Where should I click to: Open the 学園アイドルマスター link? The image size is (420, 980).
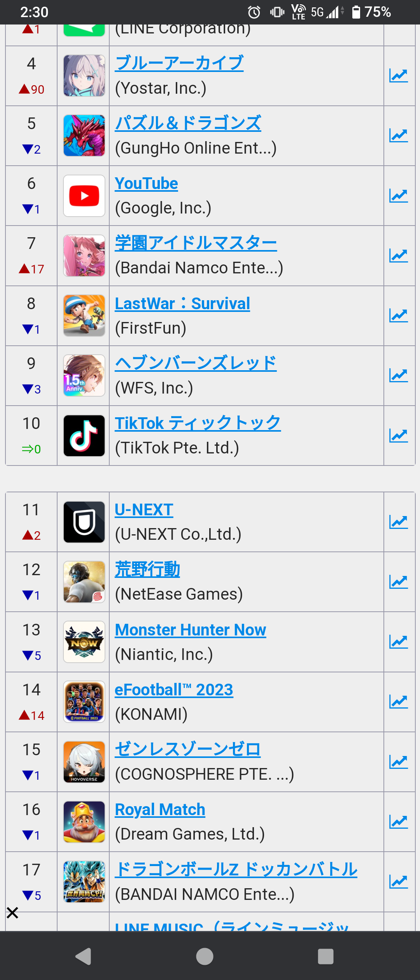coord(196,243)
